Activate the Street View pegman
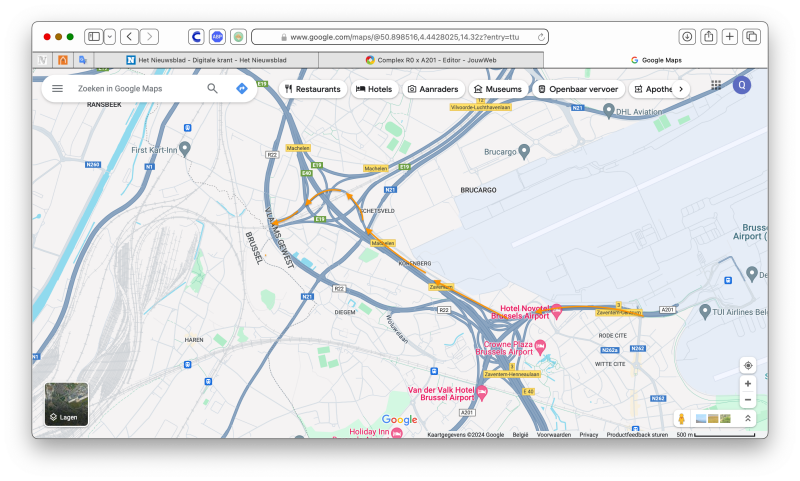Viewport: 800px width, 481px height. click(x=681, y=419)
